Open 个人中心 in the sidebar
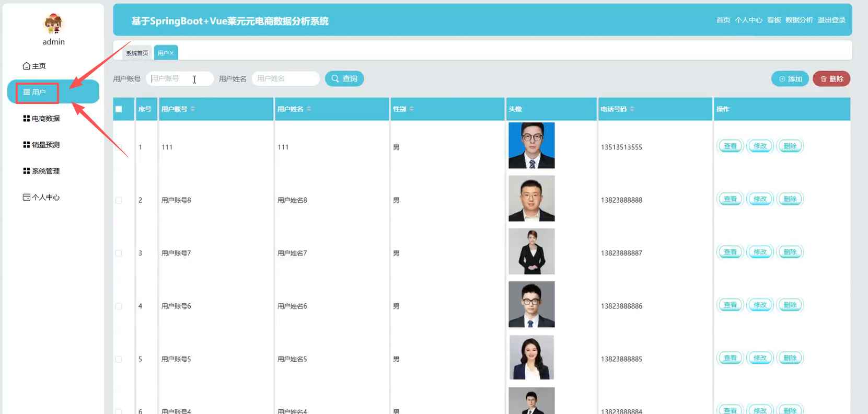The image size is (868, 414). 41,197
